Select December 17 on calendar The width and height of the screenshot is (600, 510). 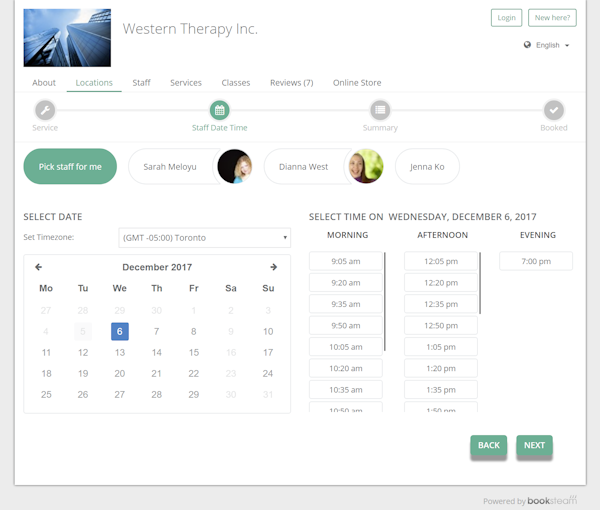point(268,352)
